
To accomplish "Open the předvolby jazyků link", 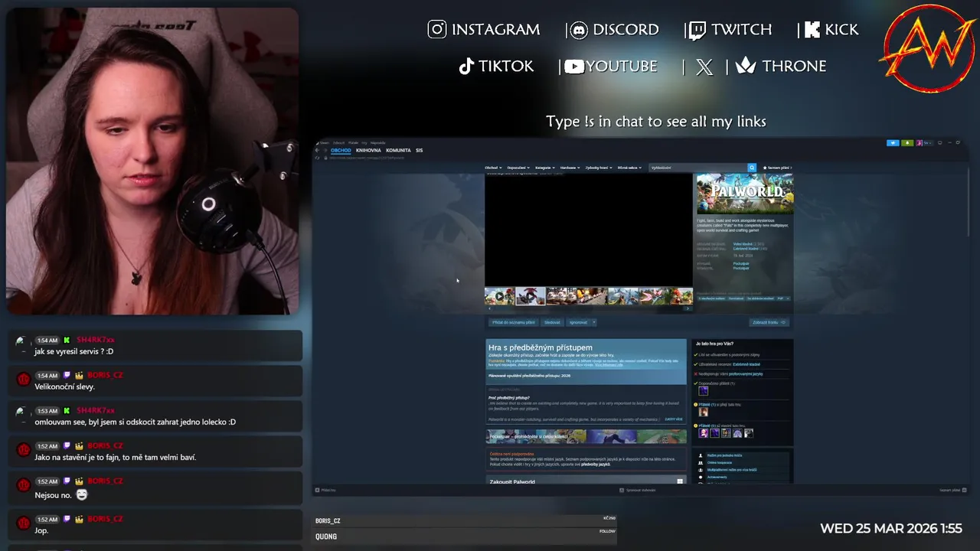I will 596,465.
